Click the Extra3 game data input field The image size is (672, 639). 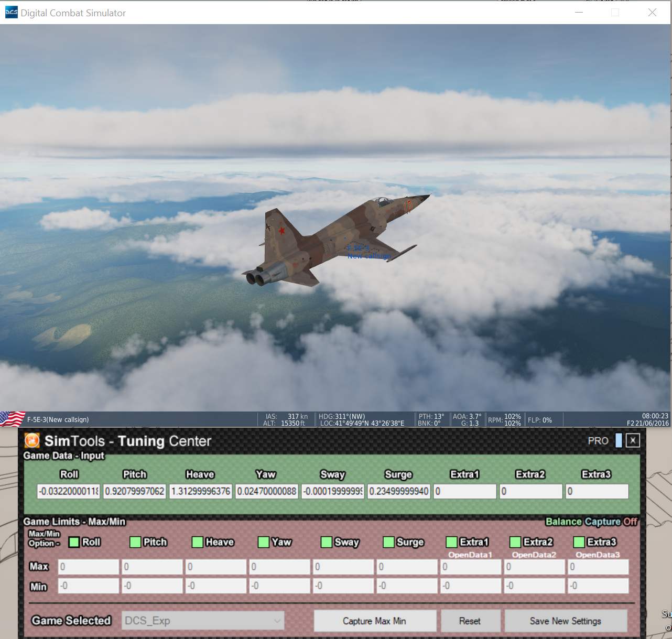point(597,491)
